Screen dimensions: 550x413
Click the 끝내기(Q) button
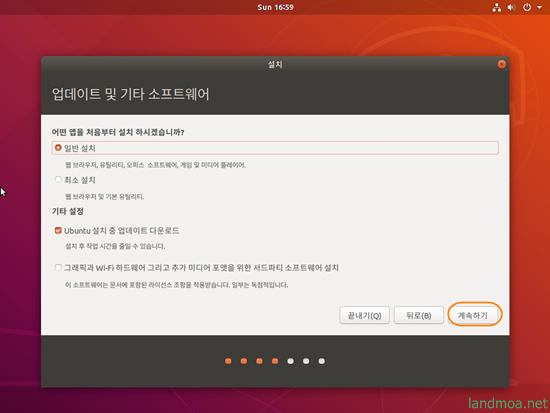point(364,315)
